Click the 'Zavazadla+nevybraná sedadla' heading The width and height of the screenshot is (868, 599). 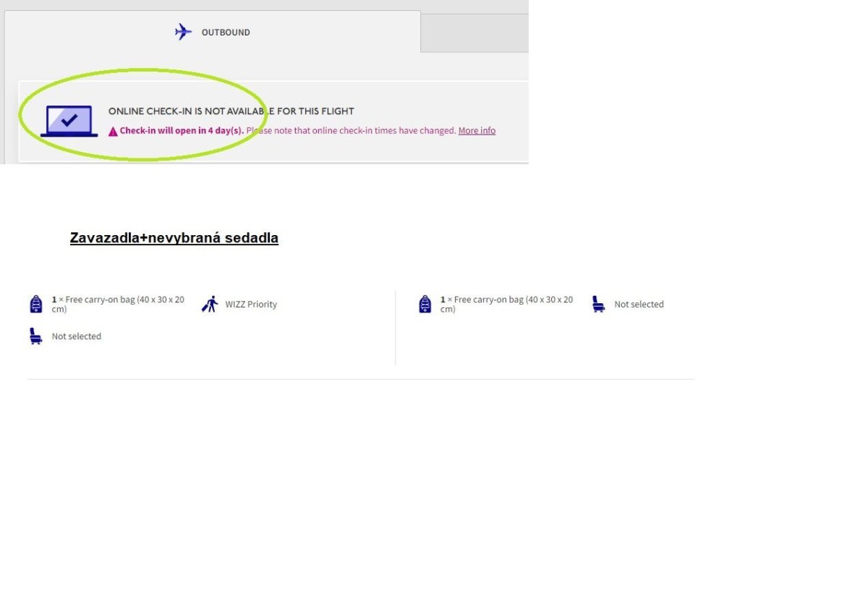[174, 238]
